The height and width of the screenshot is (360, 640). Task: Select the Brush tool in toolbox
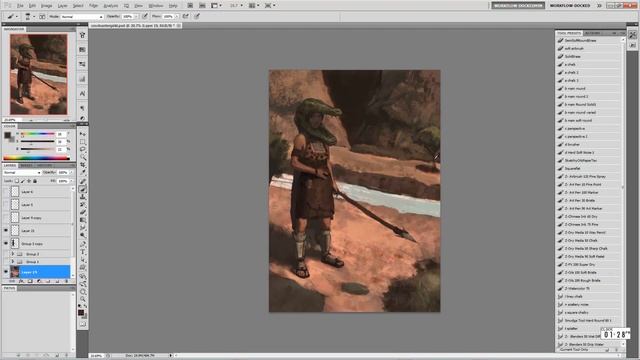tap(83, 189)
